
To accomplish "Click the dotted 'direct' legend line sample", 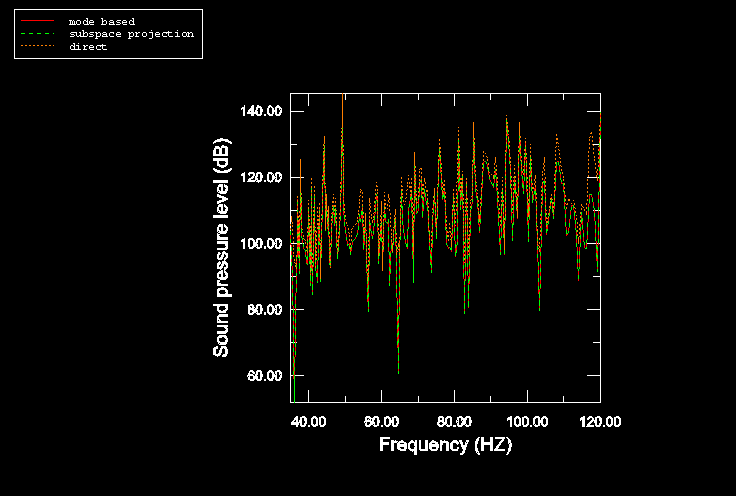I will pos(37,47).
